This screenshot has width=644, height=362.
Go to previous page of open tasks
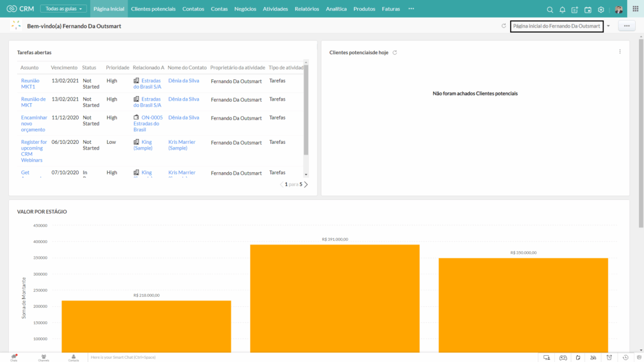(281, 184)
